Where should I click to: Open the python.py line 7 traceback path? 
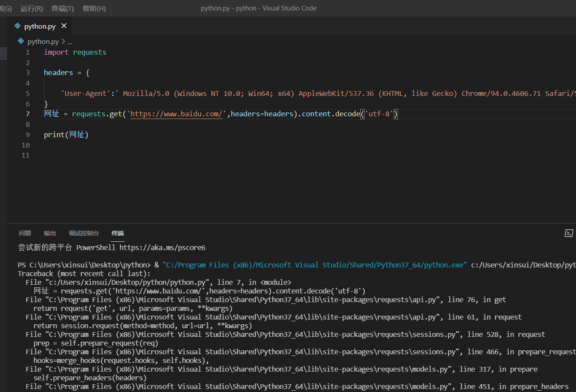point(128,283)
